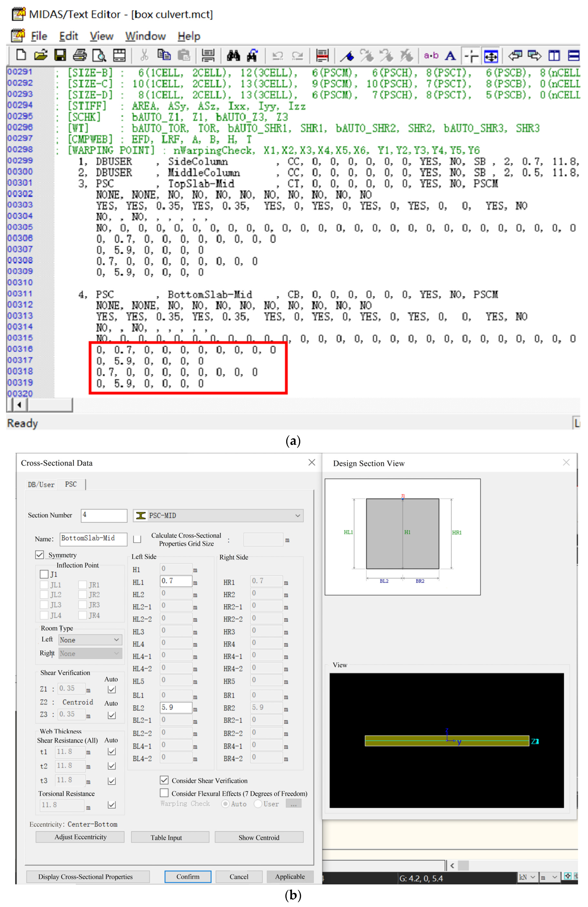Open Print Preview from the toolbar
This screenshot has height=907, width=588.
tap(99, 56)
